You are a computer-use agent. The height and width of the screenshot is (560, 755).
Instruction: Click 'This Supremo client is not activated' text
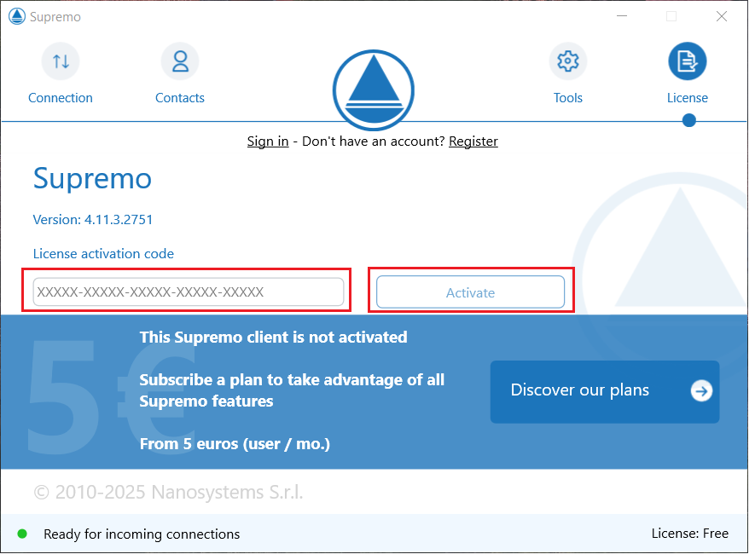point(274,338)
